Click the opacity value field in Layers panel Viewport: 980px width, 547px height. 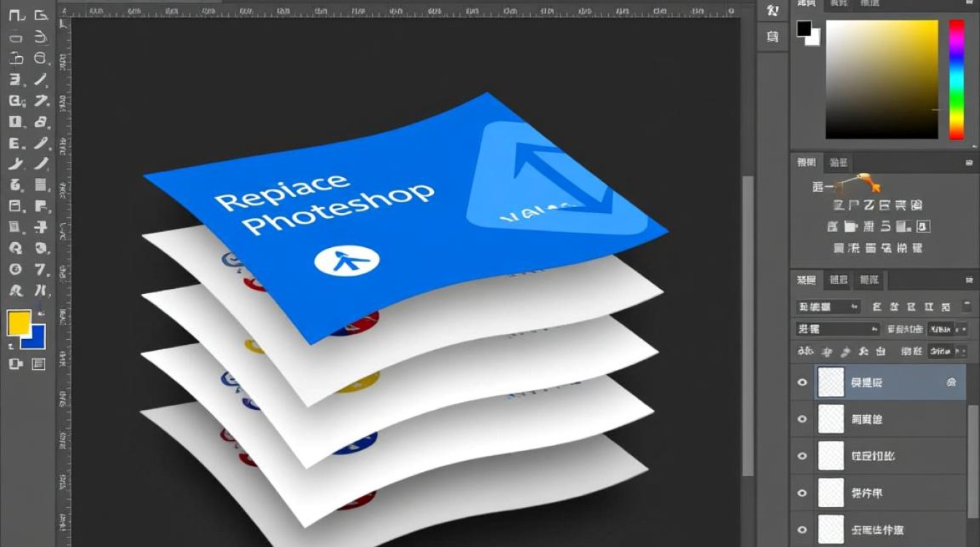coord(941,329)
